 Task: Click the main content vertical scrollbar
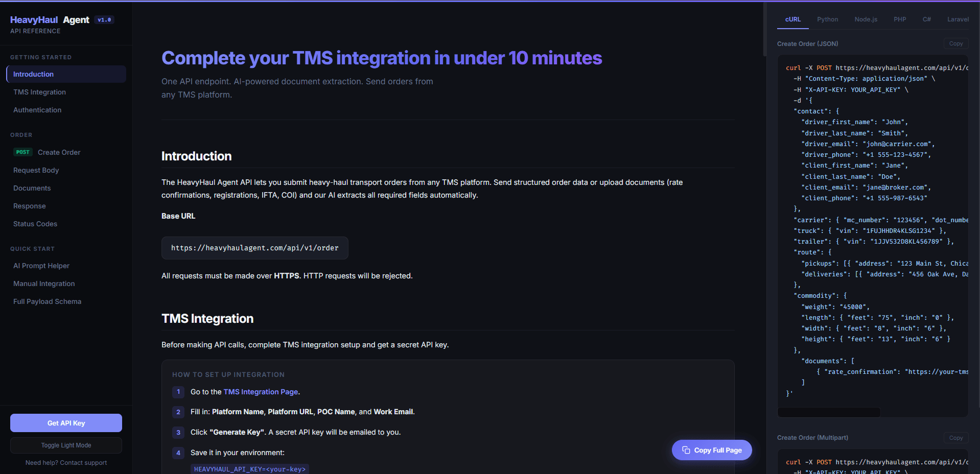click(x=765, y=29)
